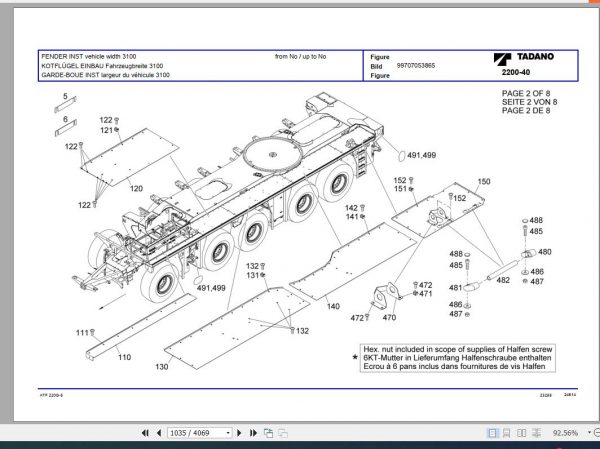Click the zoom out minus button
The width and height of the screenshot is (600, 449).
(x=596, y=433)
